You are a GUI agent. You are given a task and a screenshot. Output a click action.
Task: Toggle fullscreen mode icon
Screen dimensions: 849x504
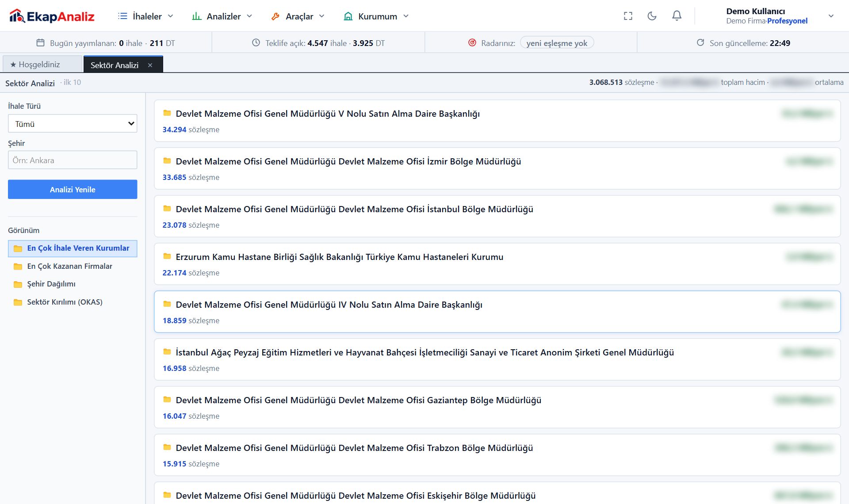pos(628,16)
